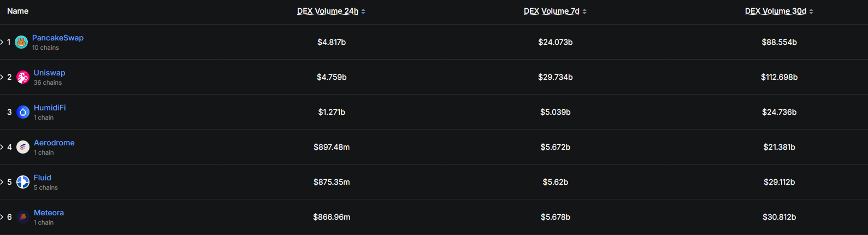The image size is (868, 235).
Task: Click sort arrows next to DEX Volume 24h
Action: pyautogui.click(x=363, y=11)
